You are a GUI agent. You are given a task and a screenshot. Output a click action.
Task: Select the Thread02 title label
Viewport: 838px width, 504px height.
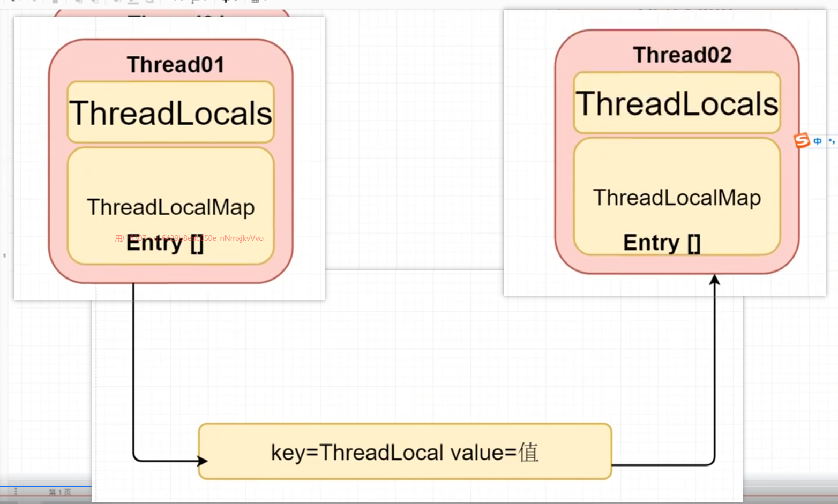click(682, 55)
